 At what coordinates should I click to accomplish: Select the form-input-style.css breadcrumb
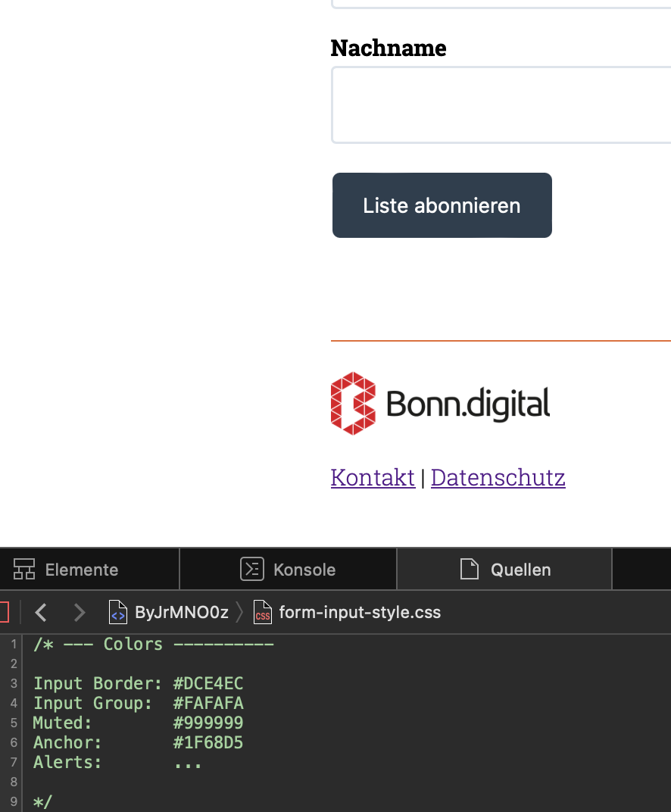coord(347,613)
